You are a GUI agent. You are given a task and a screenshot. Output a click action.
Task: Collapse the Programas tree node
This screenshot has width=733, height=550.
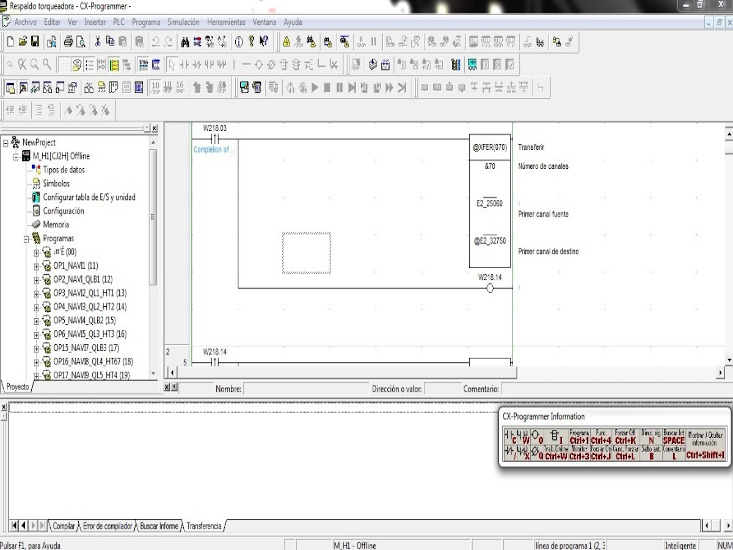[x=27, y=239]
